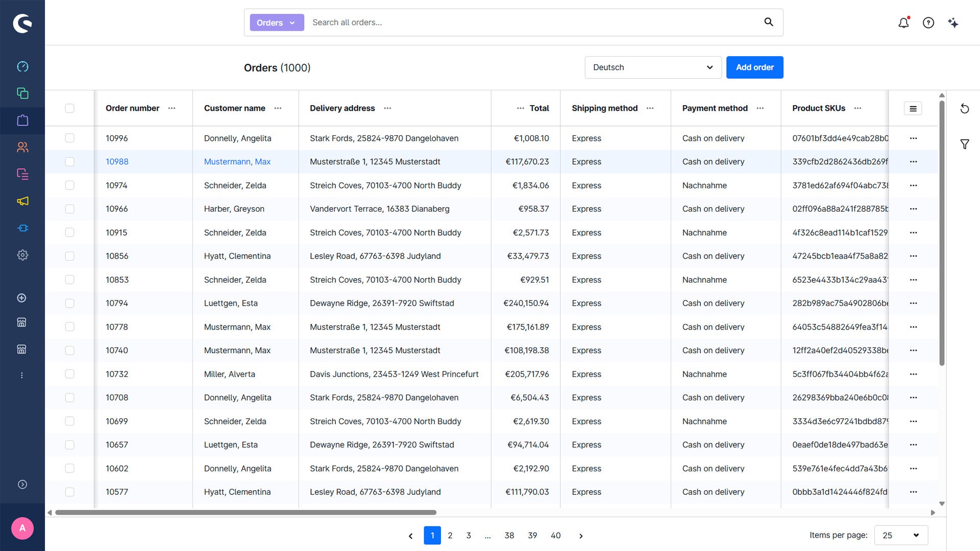Viewport: 980px width, 551px height.
Task: Click the filter funnel icon
Action: 964,144
